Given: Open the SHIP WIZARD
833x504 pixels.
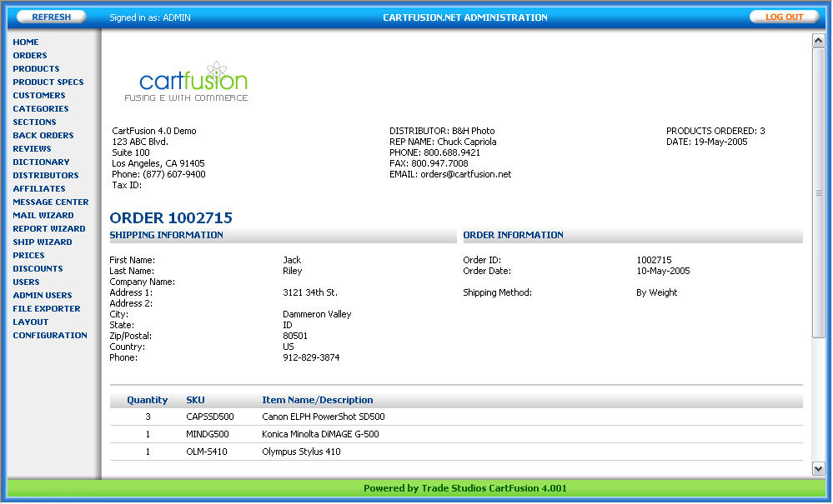Looking at the screenshot, I should pyautogui.click(x=43, y=242).
